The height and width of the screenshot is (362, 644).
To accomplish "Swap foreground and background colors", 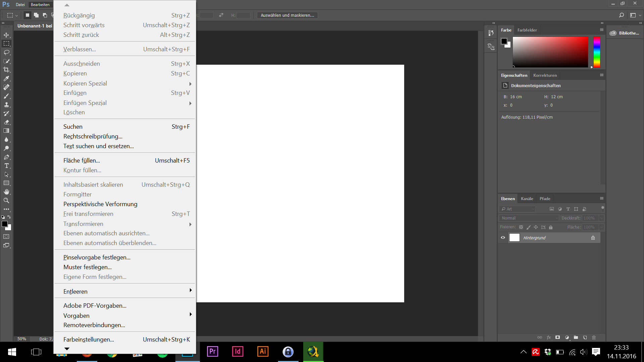I will (x=9, y=217).
